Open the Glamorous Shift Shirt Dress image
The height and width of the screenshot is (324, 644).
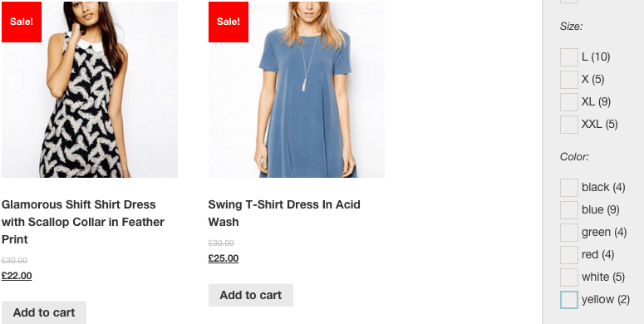90,90
